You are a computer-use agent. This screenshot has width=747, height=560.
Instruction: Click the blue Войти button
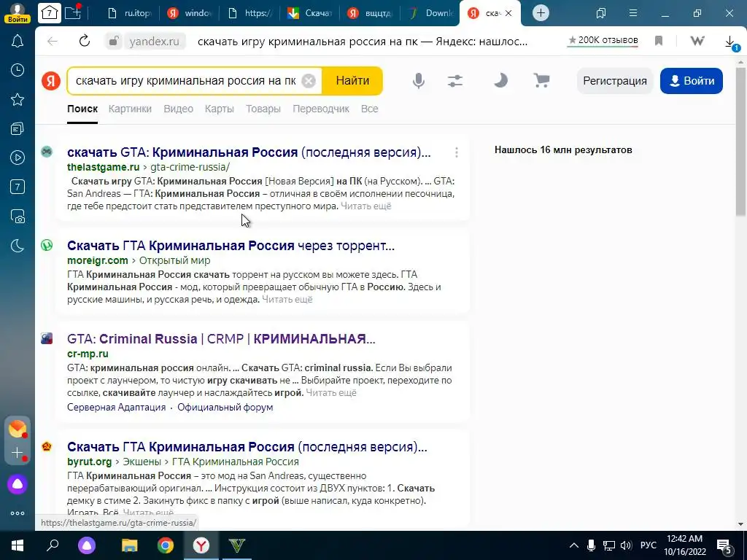tap(692, 81)
